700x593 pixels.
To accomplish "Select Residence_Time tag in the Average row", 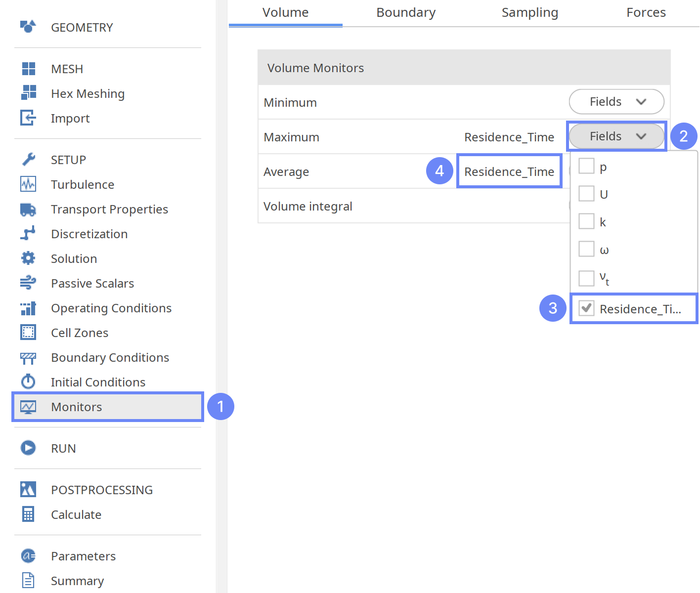I will click(509, 171).
